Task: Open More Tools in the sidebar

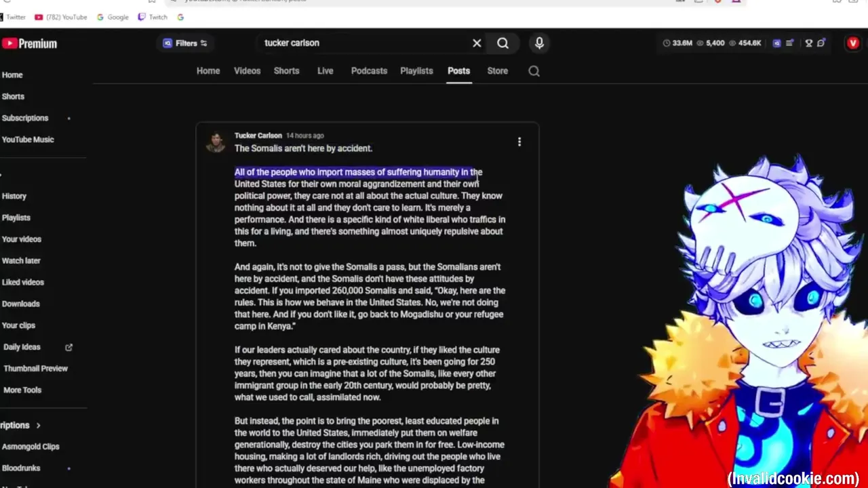Action: pyautogui.click(x=22, y=390)
